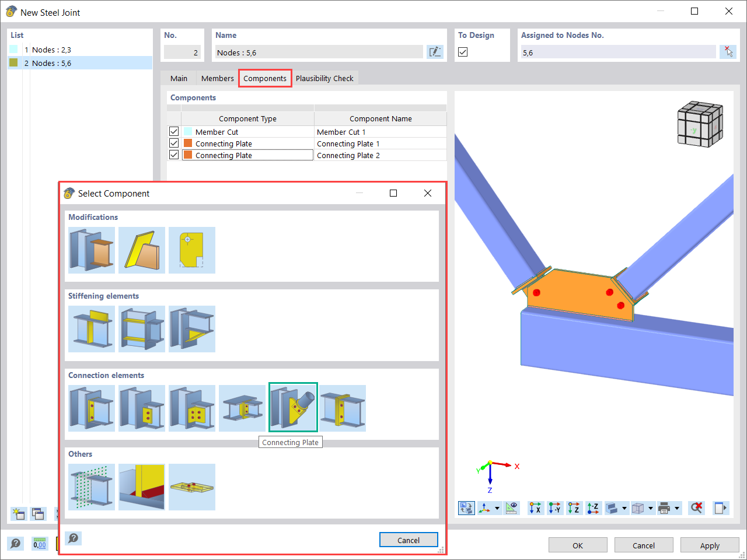Click the navigation cube in 3D preview

coord(700,124)
